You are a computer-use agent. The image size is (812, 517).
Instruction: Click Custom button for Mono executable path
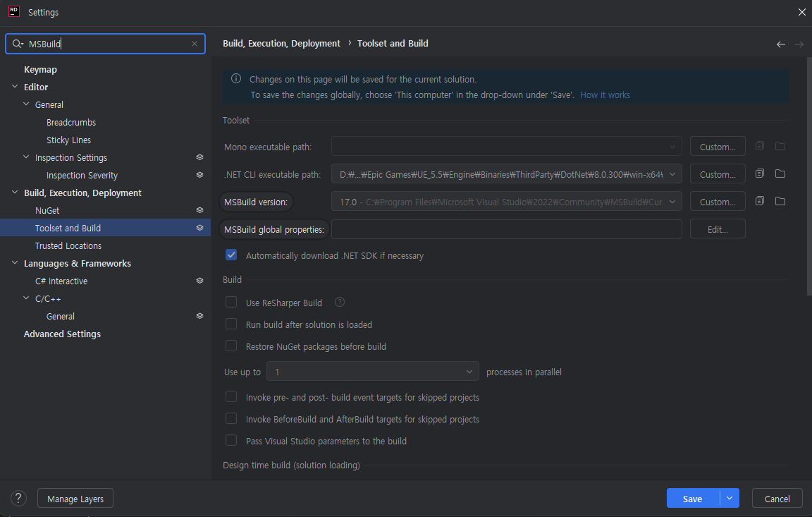(718, 147)
